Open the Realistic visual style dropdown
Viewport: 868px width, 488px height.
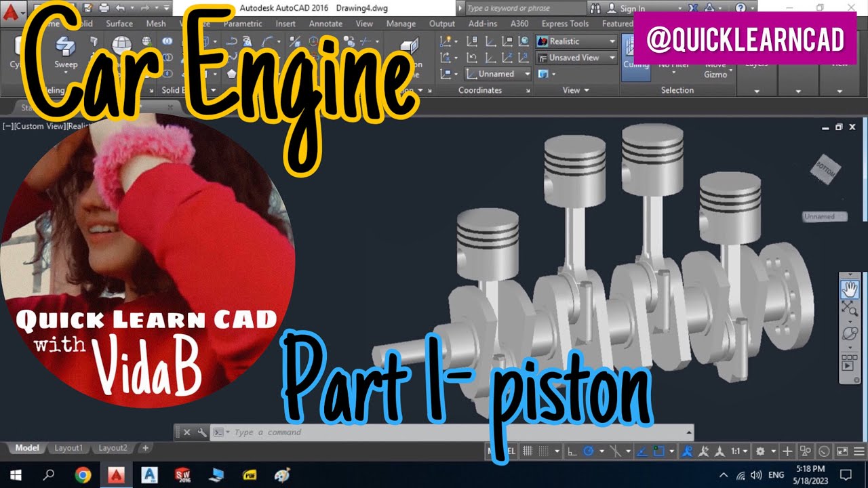pos(576,41)
